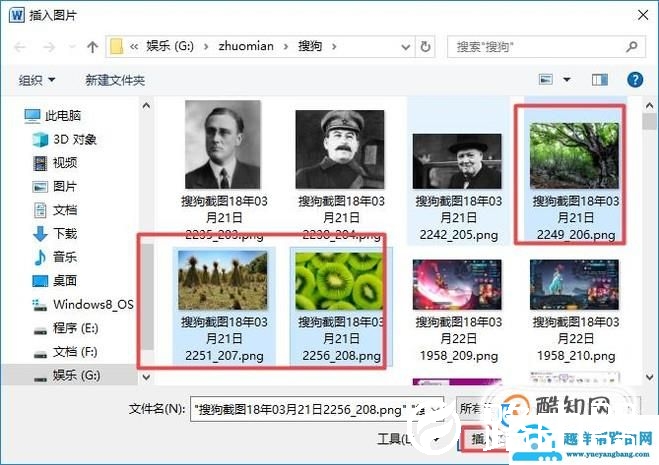Click 娱乐 (G:) in address breadcrumb
The width and height of the screenshot is (659, 465).
[170, 46]
